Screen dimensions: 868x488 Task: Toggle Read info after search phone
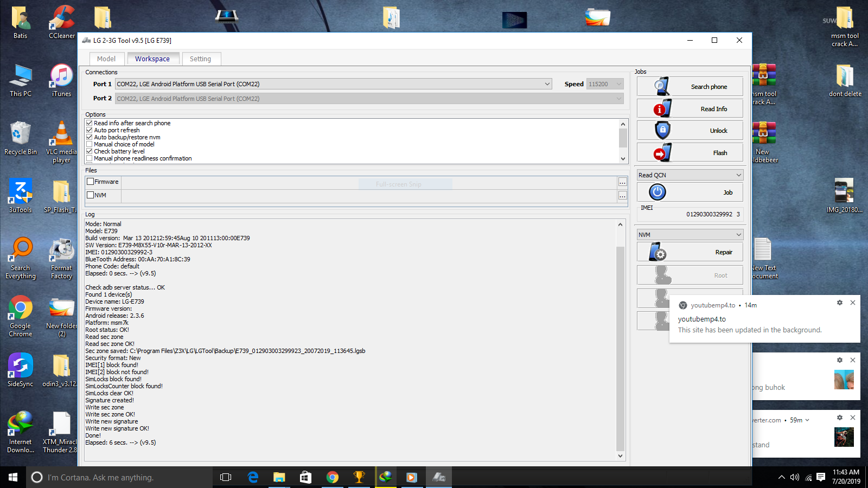[x=89, y=123]
